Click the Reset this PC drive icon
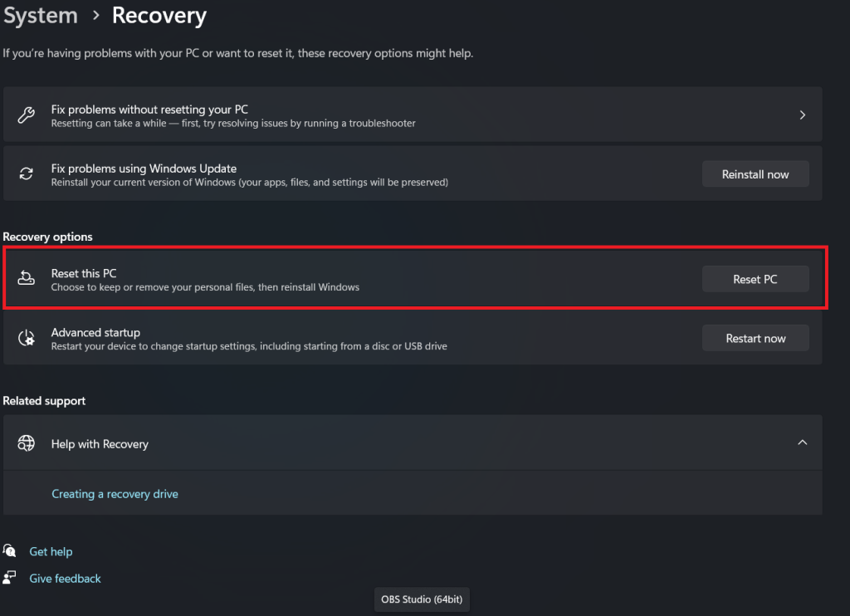This screenshot has height=616, width=850. point(27,280)
